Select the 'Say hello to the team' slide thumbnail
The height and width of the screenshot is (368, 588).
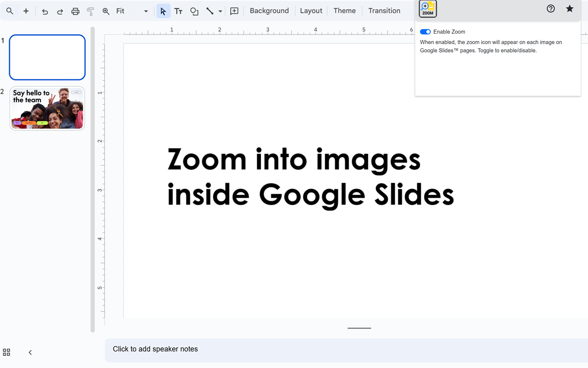[47, 108]
